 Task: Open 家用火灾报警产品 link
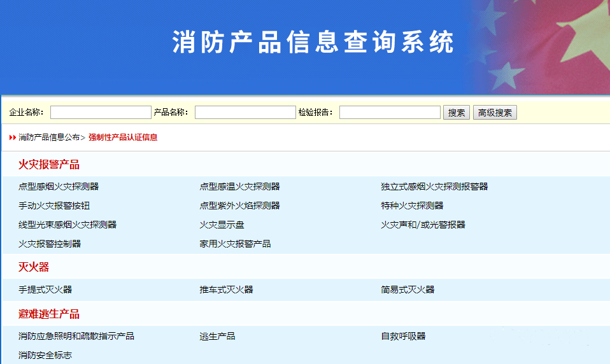(235, 244)
